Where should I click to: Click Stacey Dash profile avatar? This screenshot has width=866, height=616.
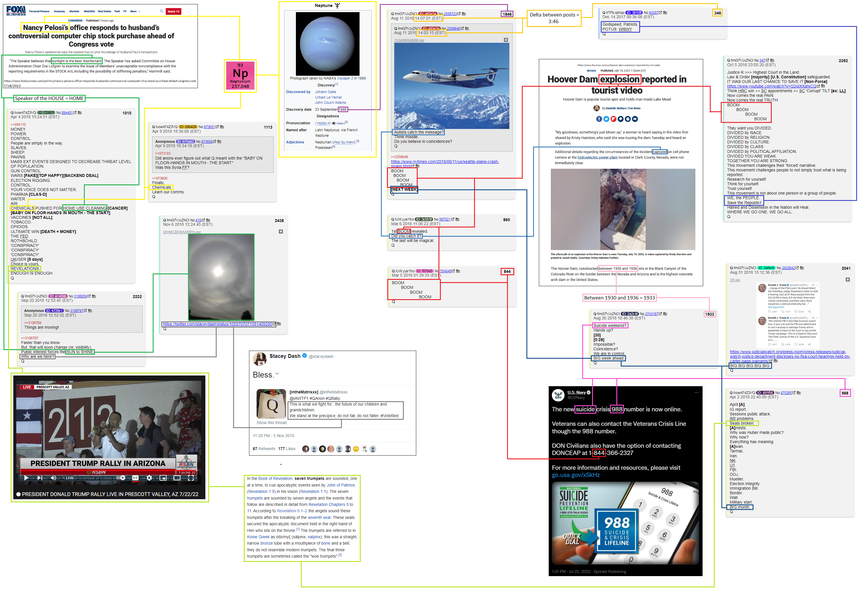260,359
